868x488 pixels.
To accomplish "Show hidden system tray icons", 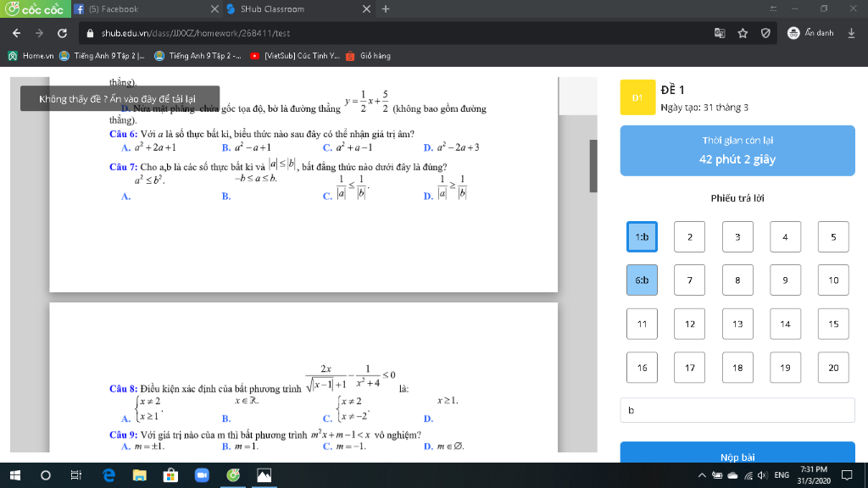I will click(702, 475).
